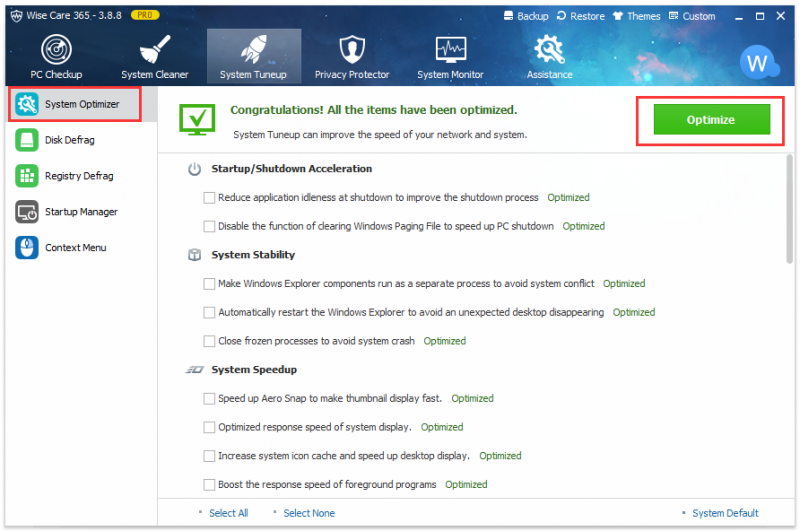Click Optimized status beside Paging File option
Viewport: 800px width, 531px height.
click(584, 226)
